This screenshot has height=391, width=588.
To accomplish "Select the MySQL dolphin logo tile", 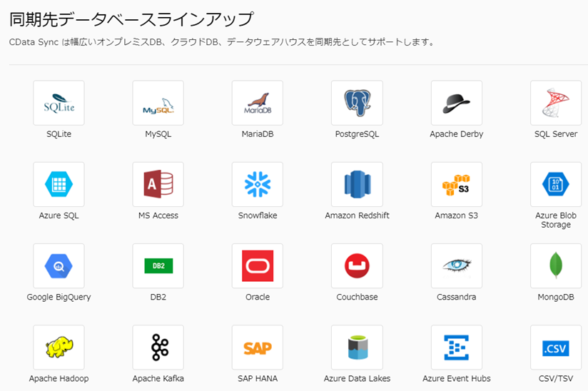I will 158,103.
